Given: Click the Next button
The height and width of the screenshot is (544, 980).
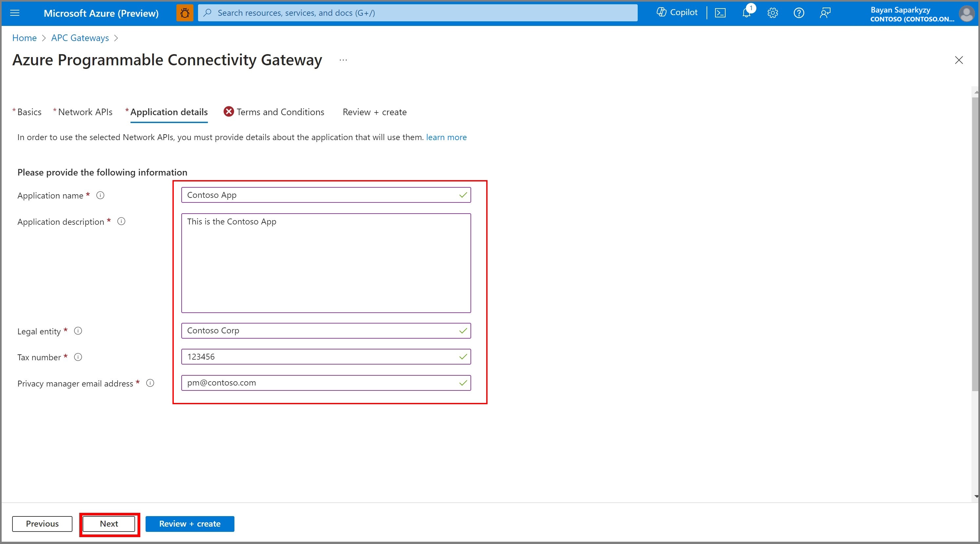Looking at the screenshot, I should click(x=109, y=524).
